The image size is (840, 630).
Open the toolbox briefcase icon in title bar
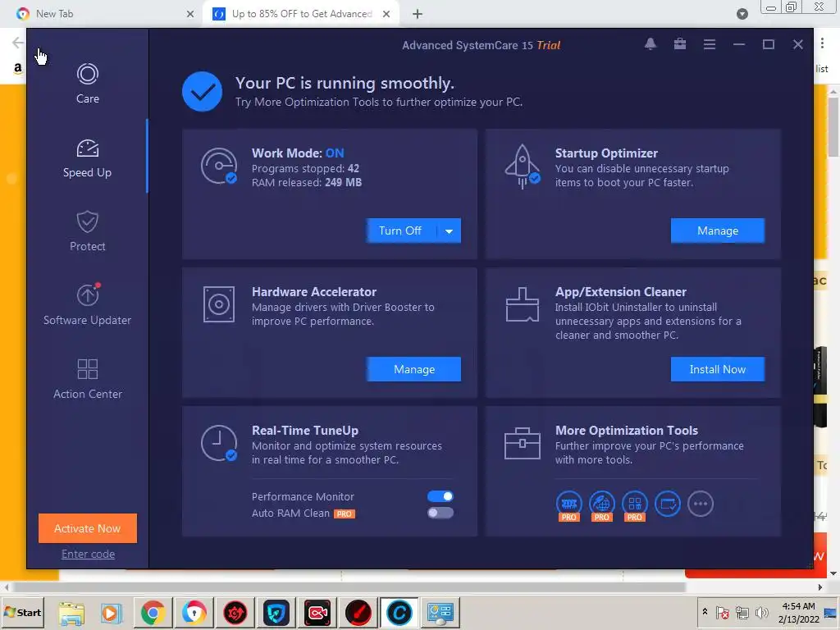[x=680, y=44]
